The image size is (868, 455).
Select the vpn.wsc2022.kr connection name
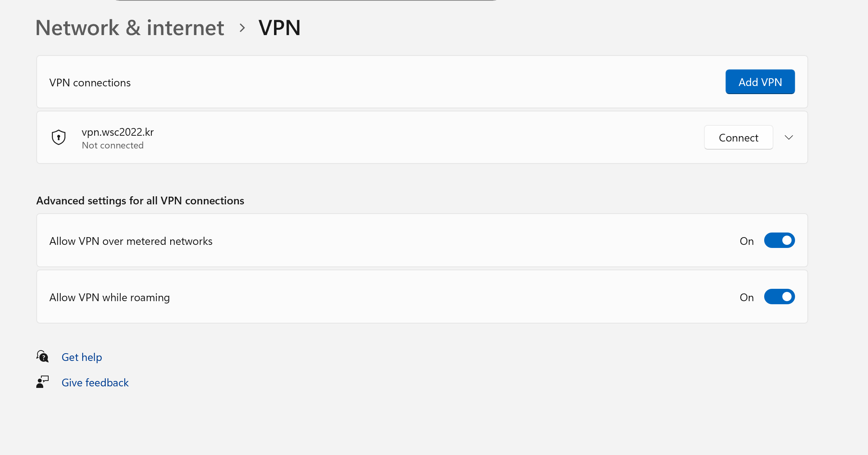[118, 132]
